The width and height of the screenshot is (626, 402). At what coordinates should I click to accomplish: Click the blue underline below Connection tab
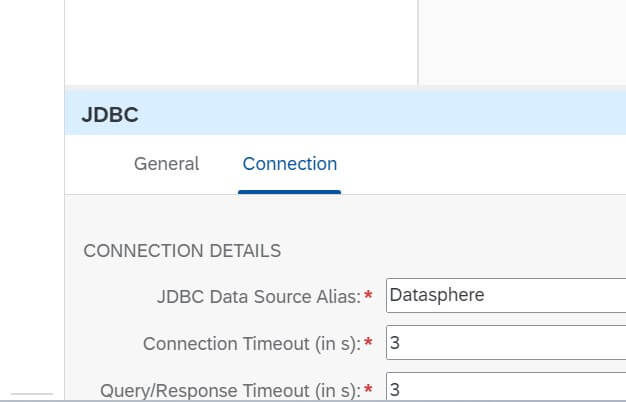(289, 192)
